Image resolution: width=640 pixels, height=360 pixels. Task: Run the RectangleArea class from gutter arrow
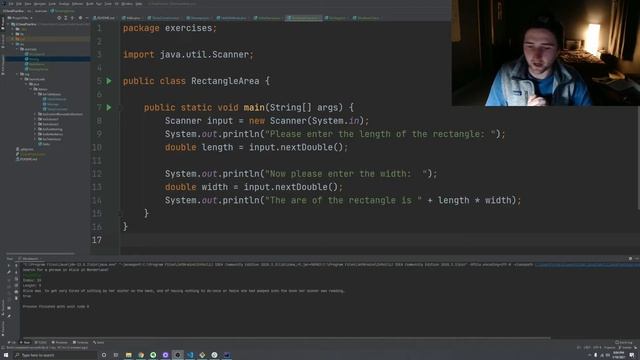point(109,81)
